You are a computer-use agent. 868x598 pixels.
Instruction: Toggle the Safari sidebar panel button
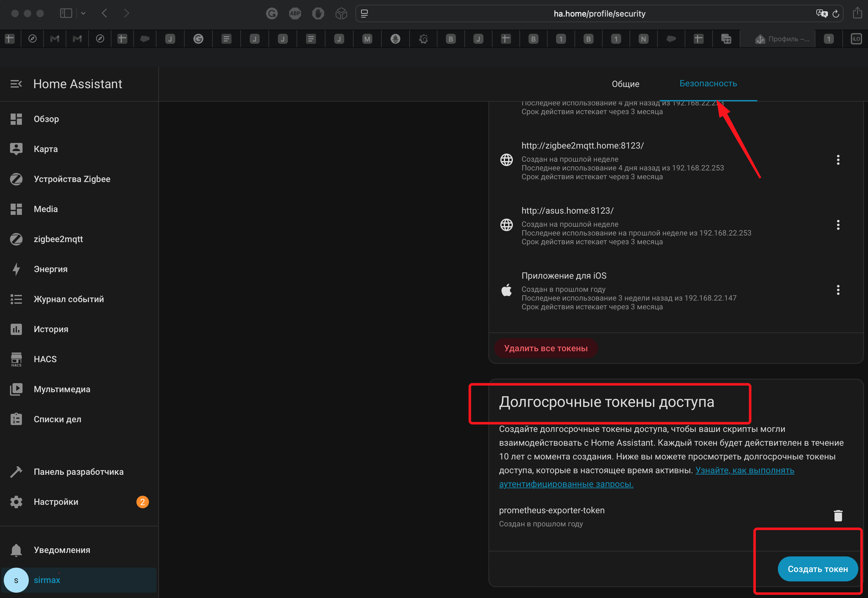click(66, 13)
